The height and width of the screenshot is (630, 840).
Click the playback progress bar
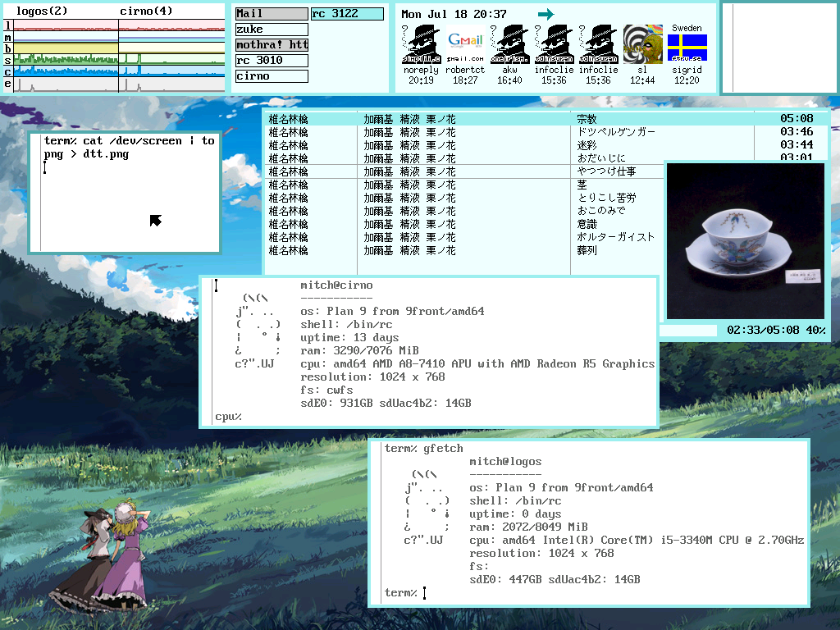(x=687, y=331)
